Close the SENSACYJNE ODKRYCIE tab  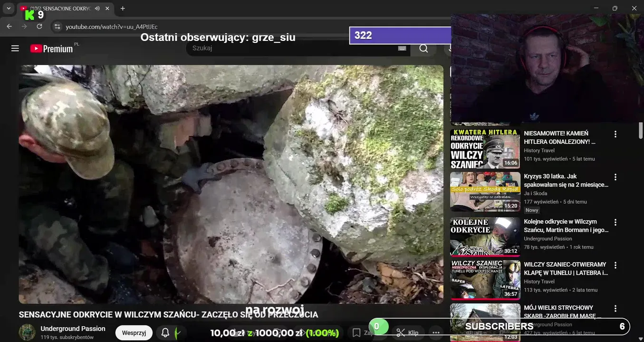click(x=107, y=9)
